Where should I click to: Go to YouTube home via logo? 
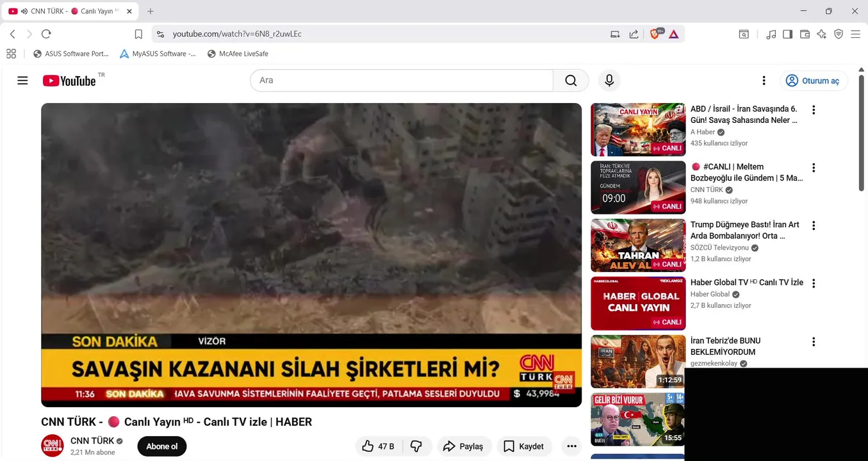[x=69, y=81]
